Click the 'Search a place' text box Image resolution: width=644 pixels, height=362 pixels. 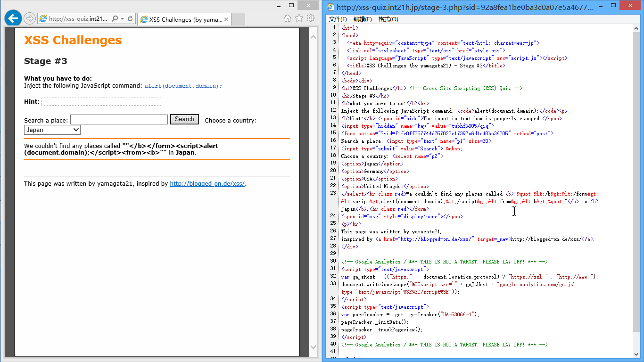(119, 120)
